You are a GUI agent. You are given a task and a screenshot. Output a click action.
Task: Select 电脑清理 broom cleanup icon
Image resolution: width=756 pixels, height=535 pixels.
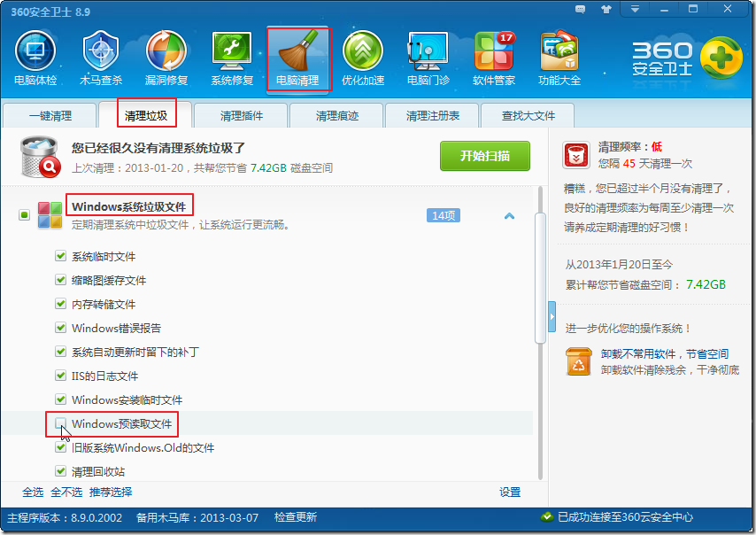point(299,51)
